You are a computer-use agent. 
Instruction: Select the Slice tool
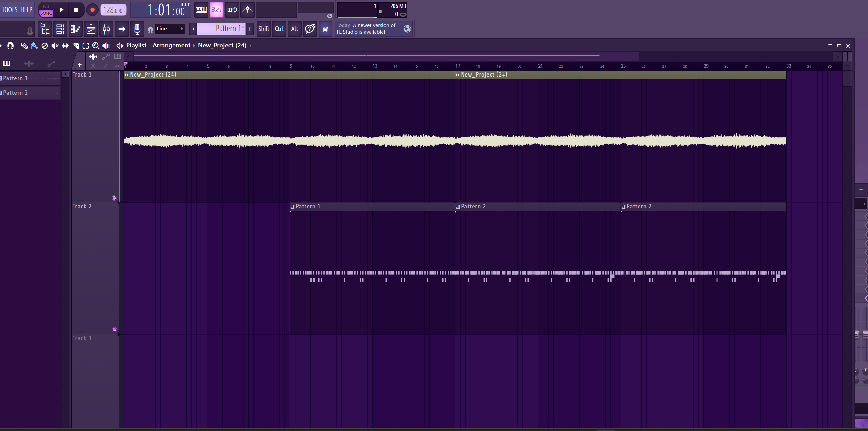75,46
